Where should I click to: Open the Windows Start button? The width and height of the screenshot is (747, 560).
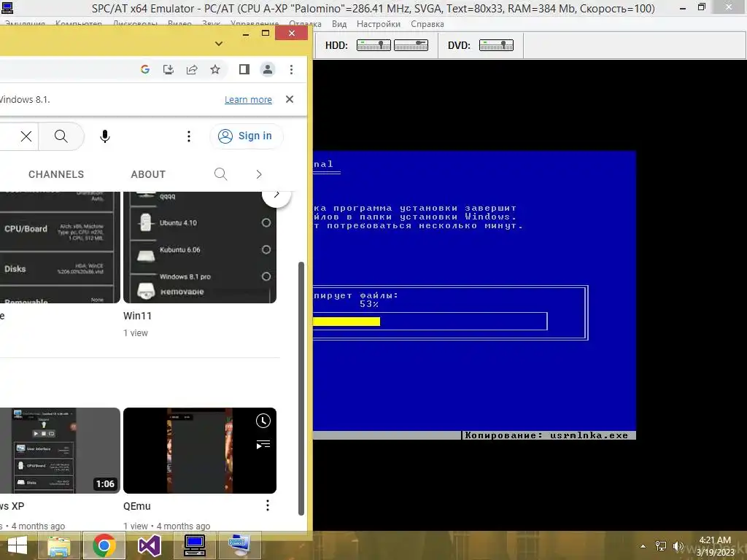(18, 545)
